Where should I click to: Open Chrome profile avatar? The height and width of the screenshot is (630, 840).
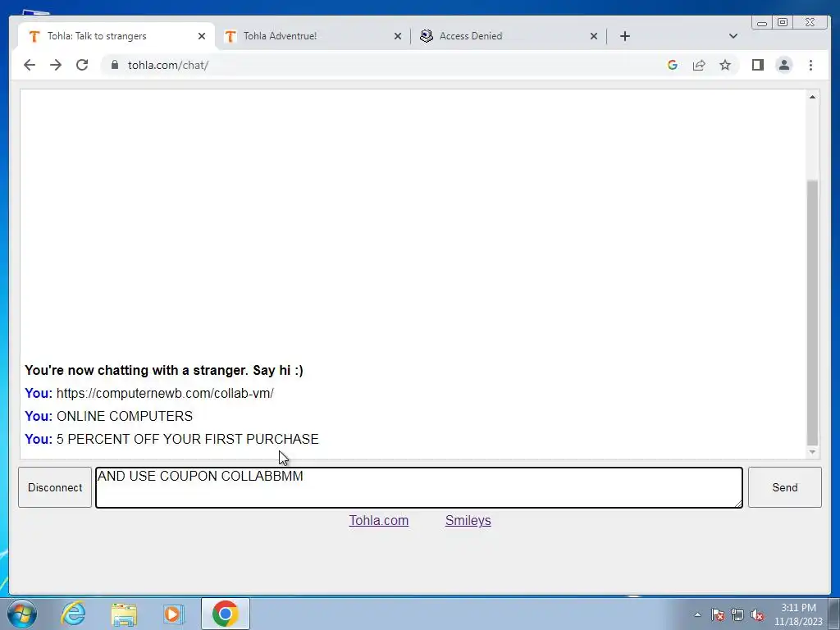click(783, 65)
